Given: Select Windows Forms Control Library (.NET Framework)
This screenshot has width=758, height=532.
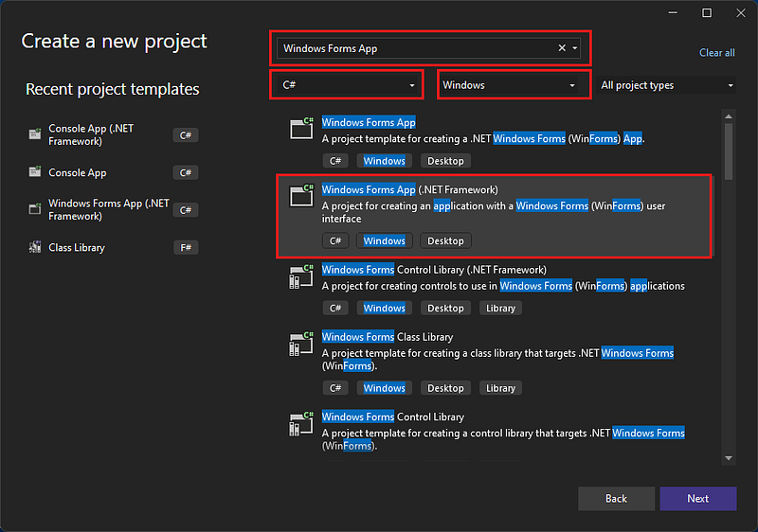Looking at the screenshot, I should tap(494, 290).
